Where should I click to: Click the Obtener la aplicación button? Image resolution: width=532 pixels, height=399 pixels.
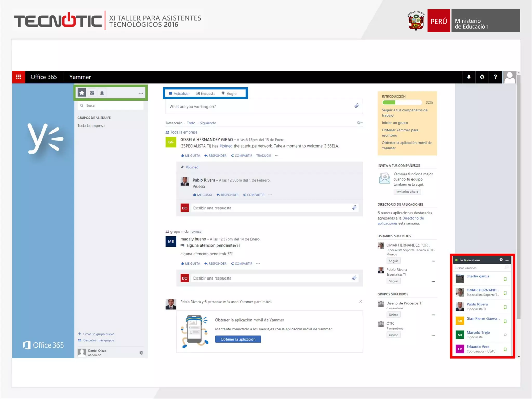[238, 339]
